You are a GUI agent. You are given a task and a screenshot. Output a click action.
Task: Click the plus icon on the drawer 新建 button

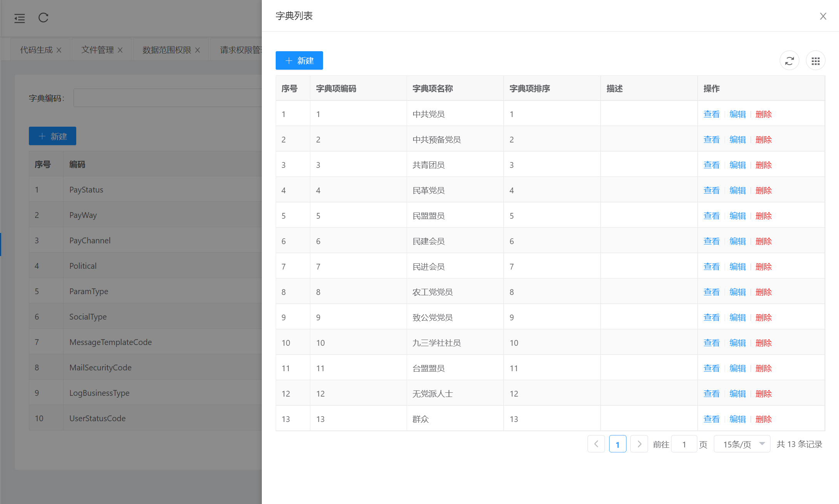(x=288, y=60)
